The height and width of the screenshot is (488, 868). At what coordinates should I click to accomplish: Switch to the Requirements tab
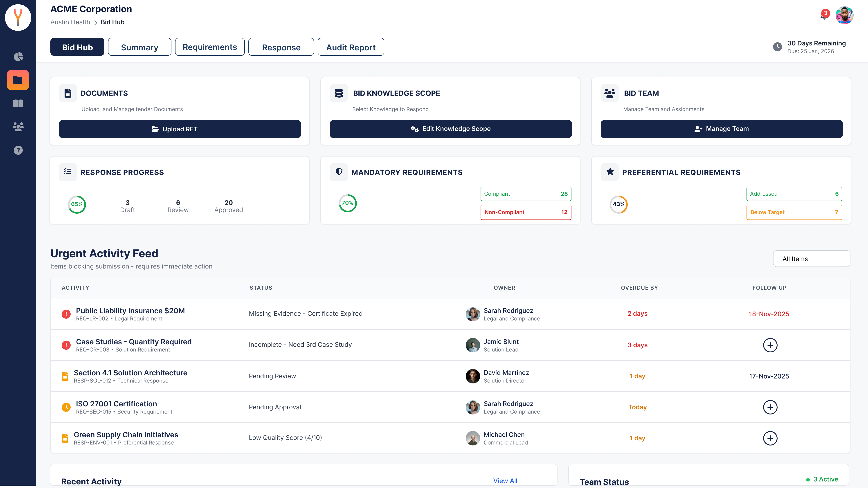point(210,47)
